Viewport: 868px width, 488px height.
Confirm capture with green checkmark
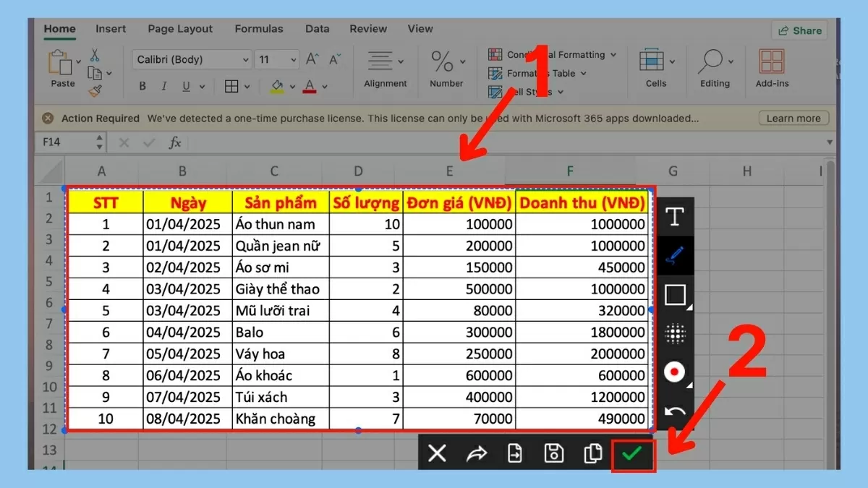click(x=633, y=454)
